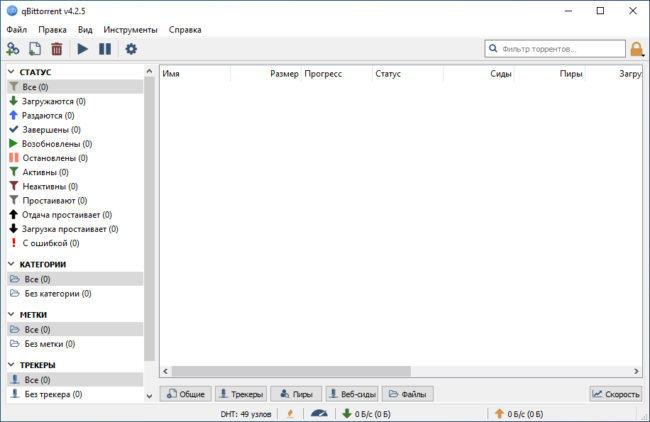Open the Вид menu
Viewport: 650px width, 422px height.
[x=85, y=30]
